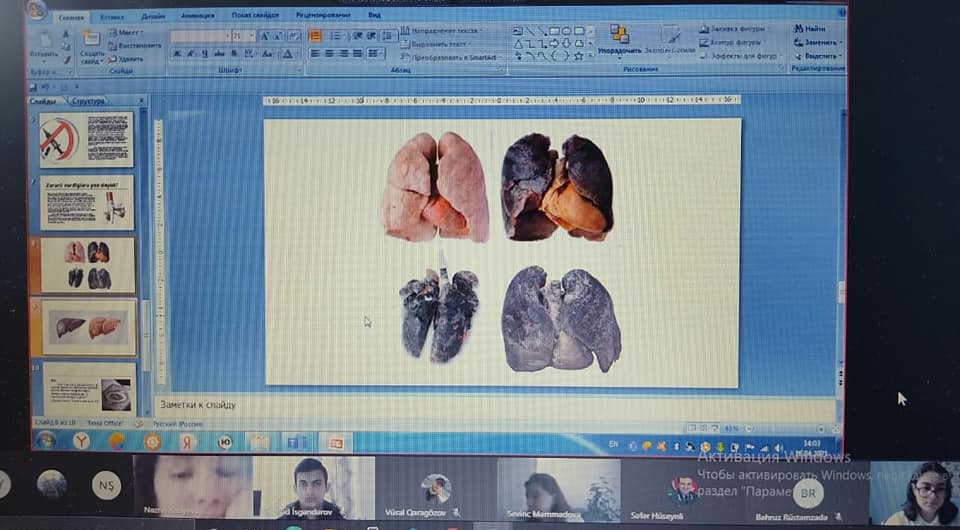Image resolution: width=960 pixels, height=530 pixels.
Task: Select the right arrow shape in gallery
Action: [x=554, y=43]
